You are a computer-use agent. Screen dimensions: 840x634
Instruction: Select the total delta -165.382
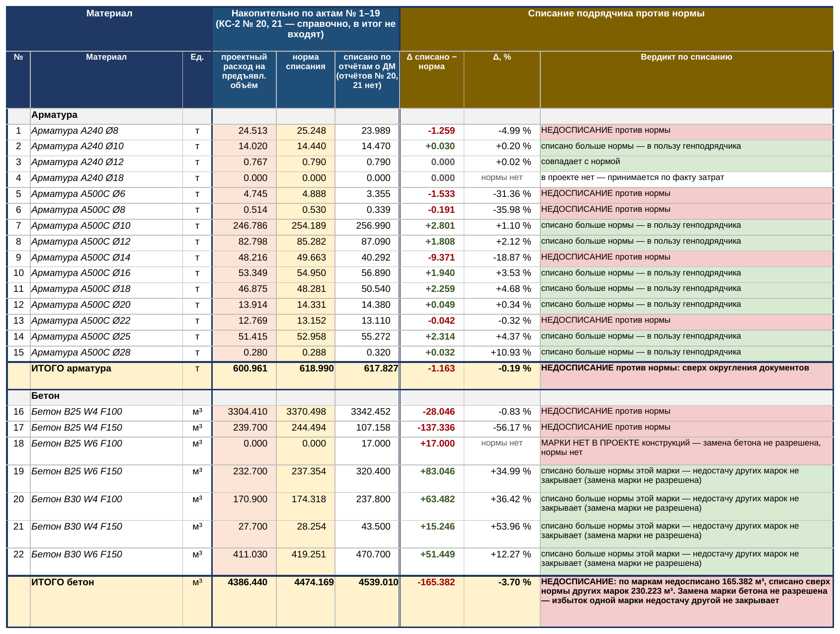point(431,601)
